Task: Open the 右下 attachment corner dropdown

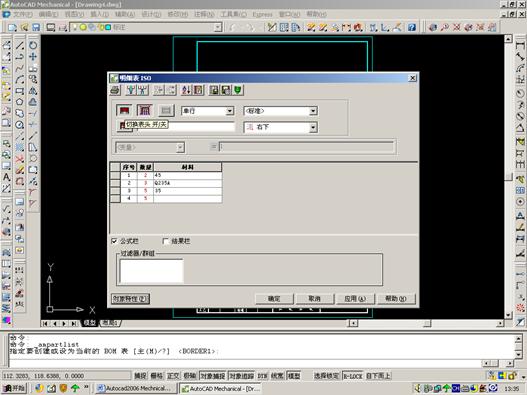Action: [x=313, y=127]
